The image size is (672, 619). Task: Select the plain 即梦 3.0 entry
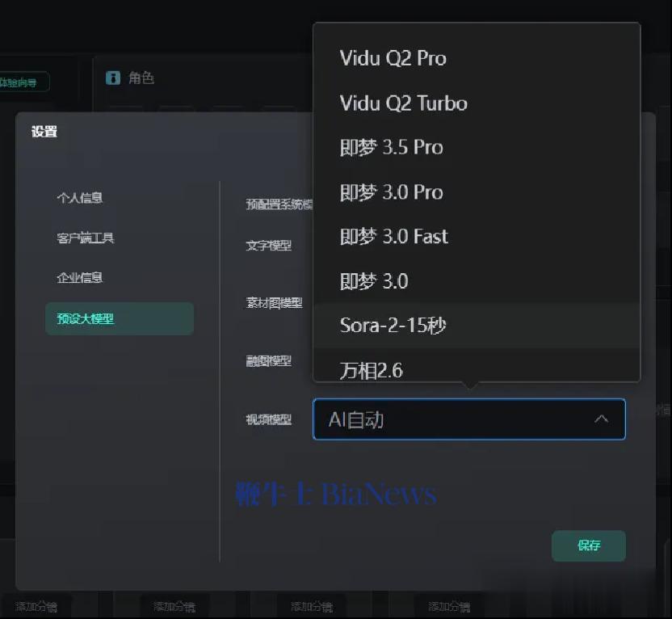point(477,281)
